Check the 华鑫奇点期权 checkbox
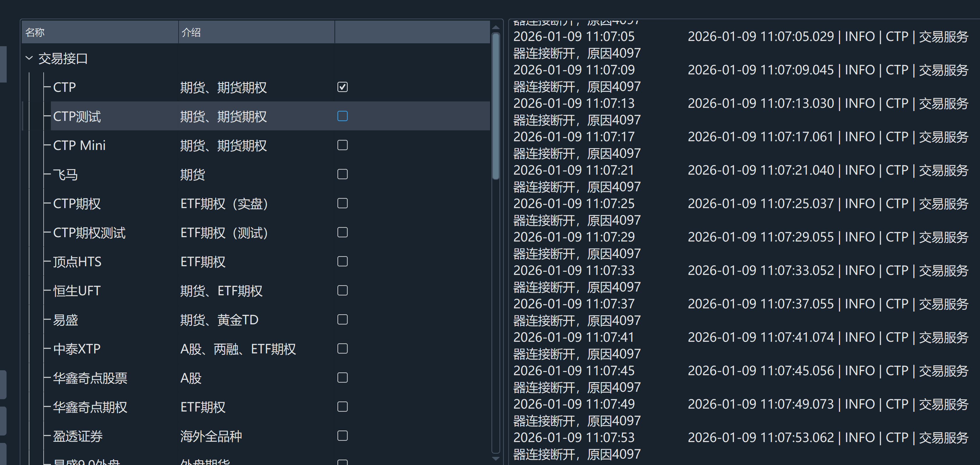Screen dimensions: 980x465 coord(342,407)
